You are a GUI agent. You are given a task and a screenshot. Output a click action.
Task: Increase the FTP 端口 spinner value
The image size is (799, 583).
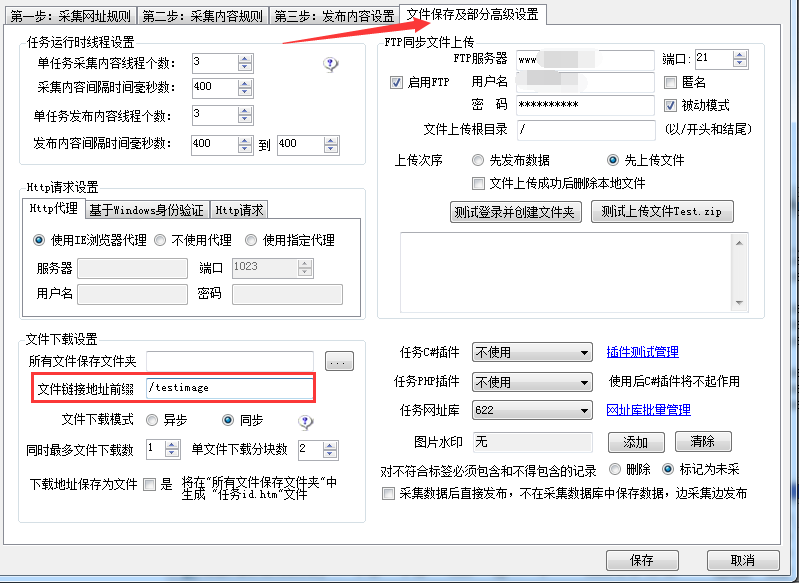click(x=740, y=55)
